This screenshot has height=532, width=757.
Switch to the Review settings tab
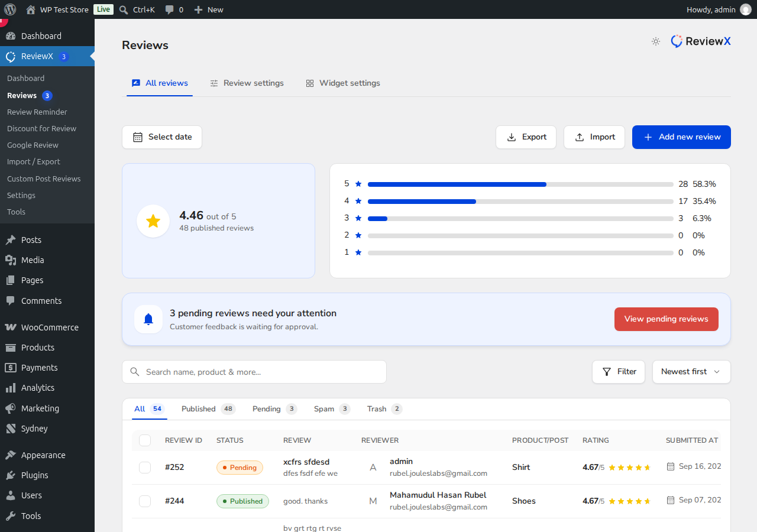click(x=247, y=83)
